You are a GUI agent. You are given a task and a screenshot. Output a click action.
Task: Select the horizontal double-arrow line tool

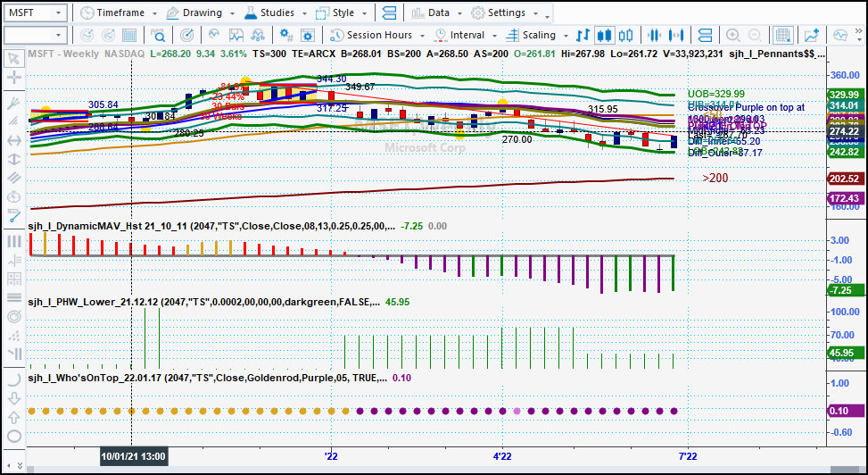[14, 140]
